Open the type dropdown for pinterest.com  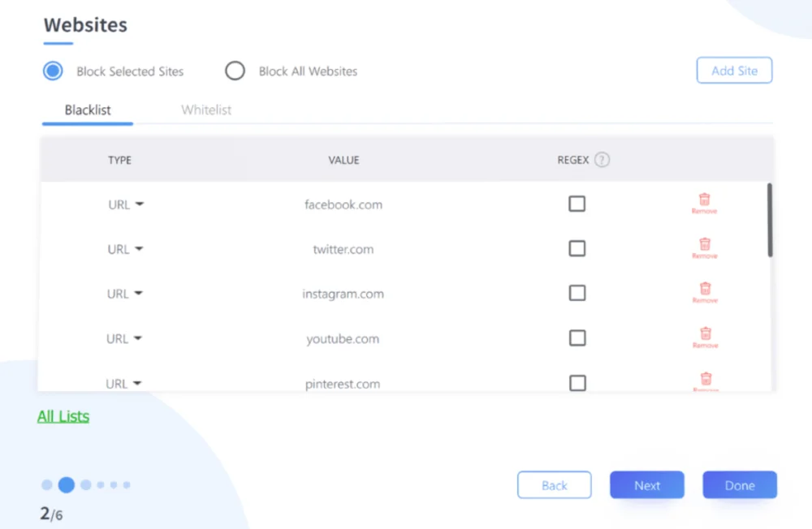tap(124, 384)
